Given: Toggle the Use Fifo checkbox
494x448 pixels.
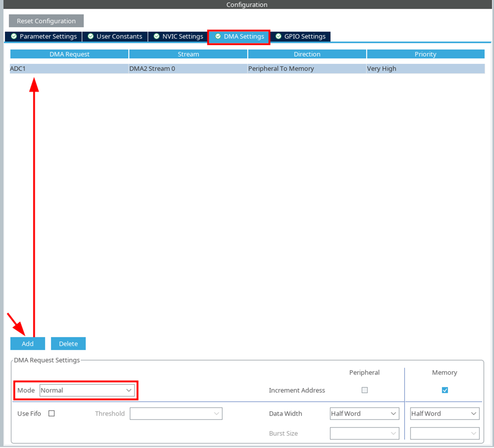Looking at the screenshot, I should point(51,414).
